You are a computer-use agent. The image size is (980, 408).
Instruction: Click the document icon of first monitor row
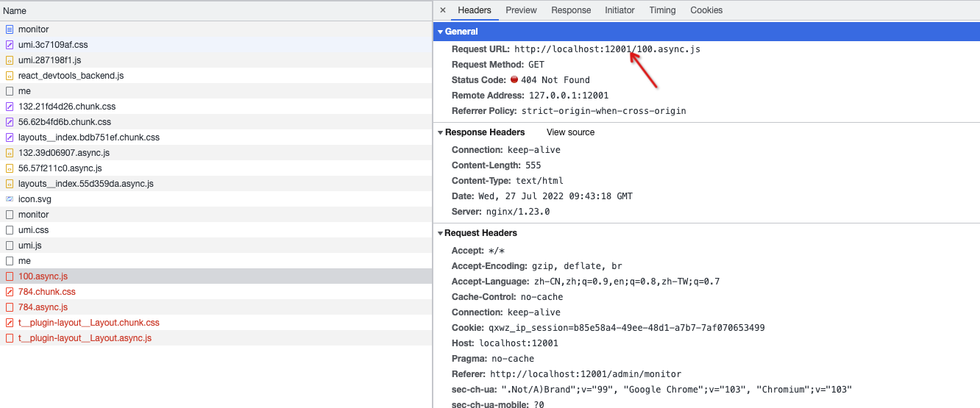(10, 29)
